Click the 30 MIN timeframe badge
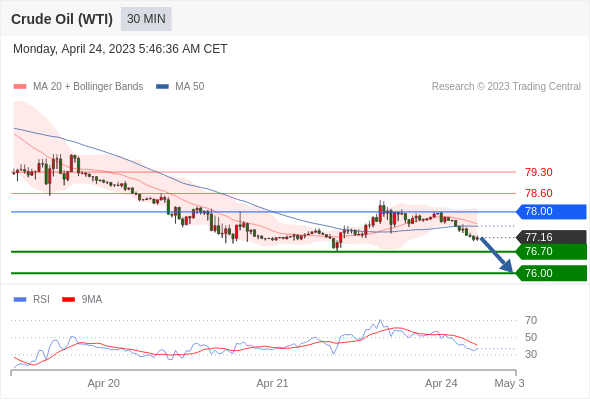This screenshot has width=590, height=400. (146, 19)
